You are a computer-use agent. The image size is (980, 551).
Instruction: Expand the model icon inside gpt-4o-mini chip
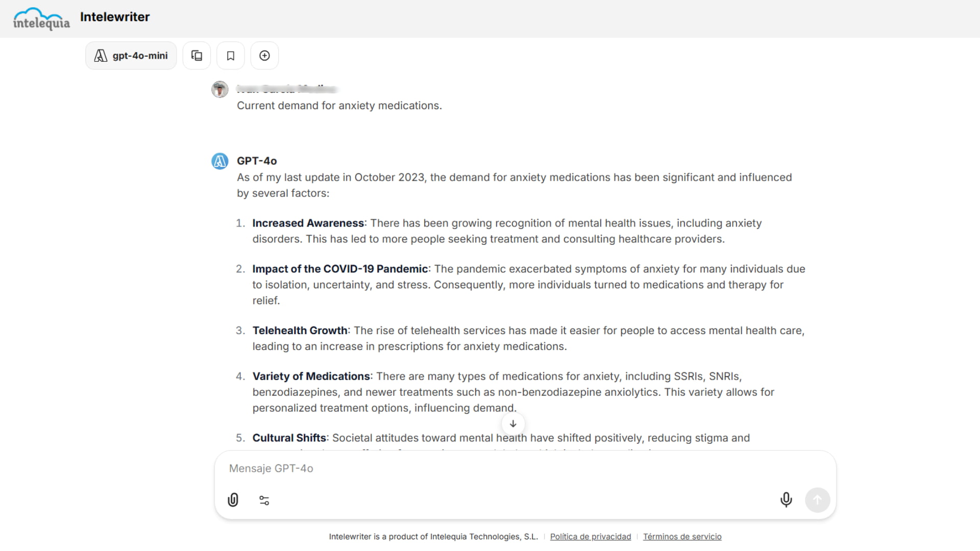[x=101, y=55]
